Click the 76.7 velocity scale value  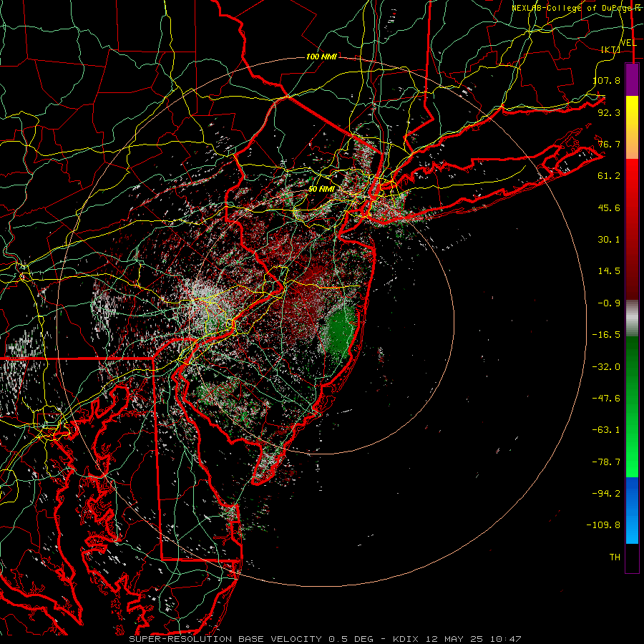609,144
